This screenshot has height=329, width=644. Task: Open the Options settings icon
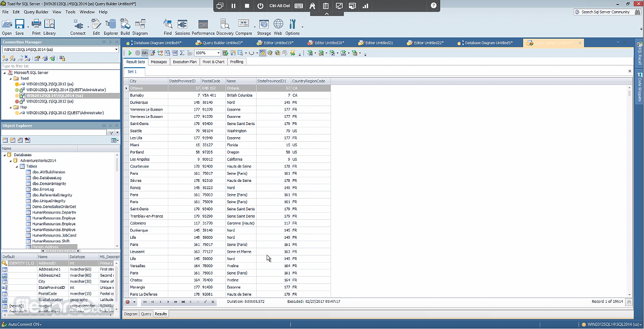(x=292, y=27)
